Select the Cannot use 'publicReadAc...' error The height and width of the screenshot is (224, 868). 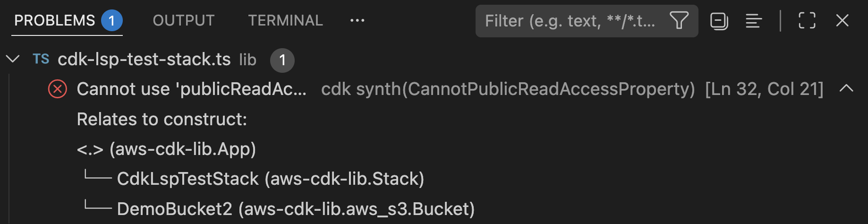point(192,89)
